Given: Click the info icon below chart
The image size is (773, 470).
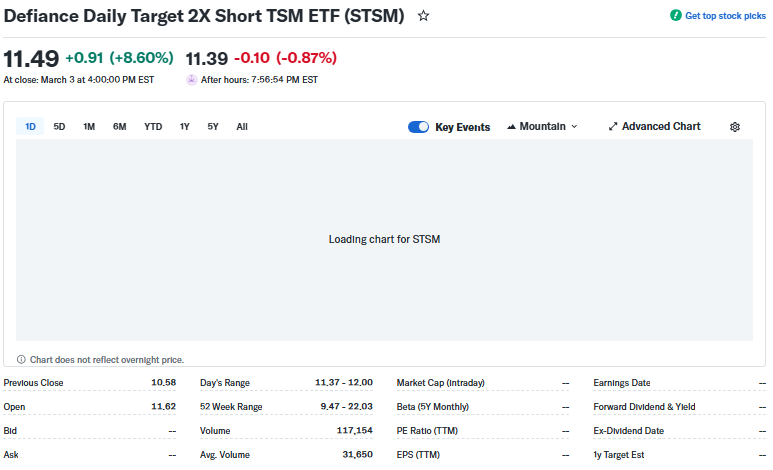Looking at the screenshot, I should click(x=21, y=359).
